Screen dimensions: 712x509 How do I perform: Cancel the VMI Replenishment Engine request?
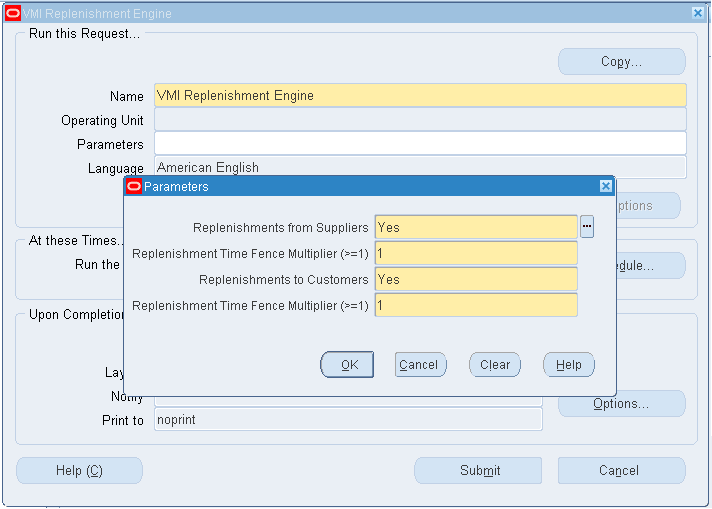click(622, 470)
